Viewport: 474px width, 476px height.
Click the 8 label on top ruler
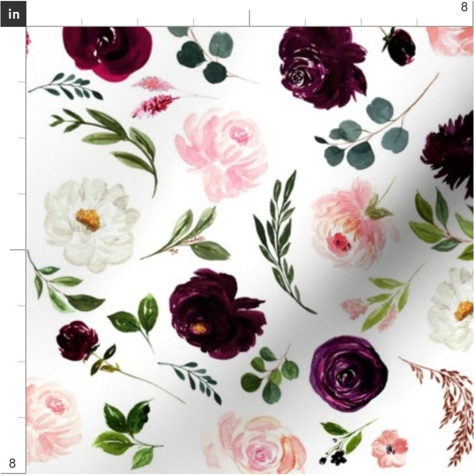click(x=464, y=7)
